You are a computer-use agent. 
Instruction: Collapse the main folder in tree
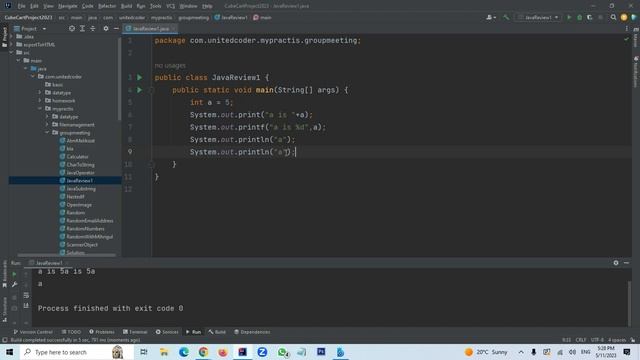(x=18, y=60)
